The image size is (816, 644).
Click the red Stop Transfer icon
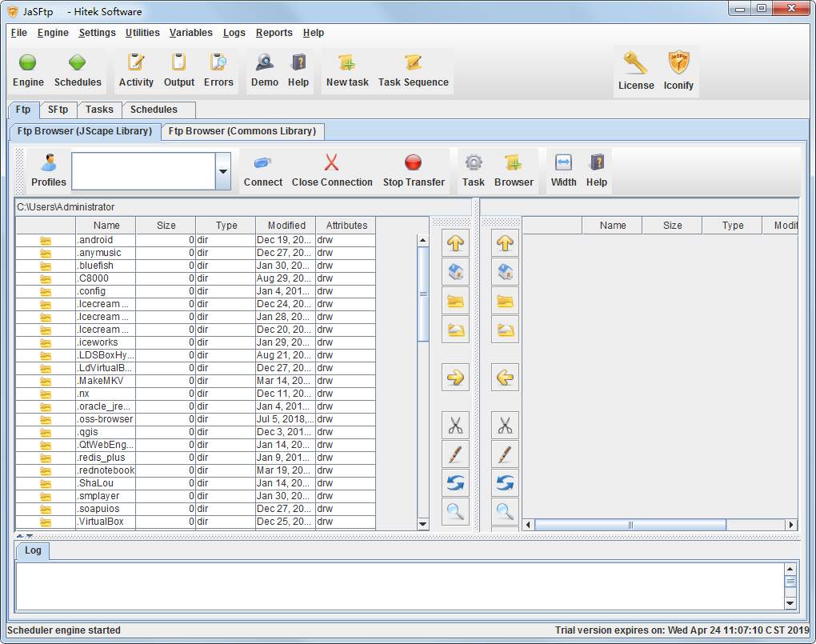[413, 163]
